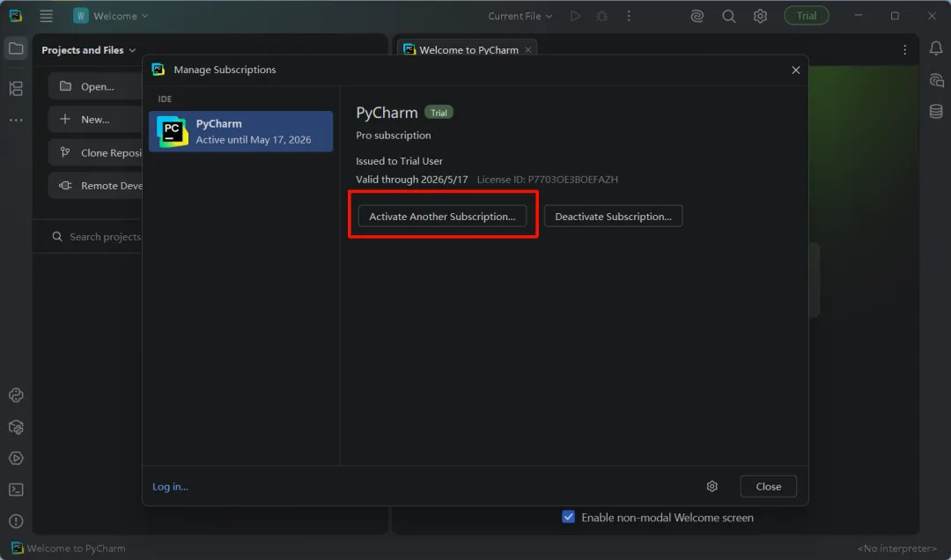
Task: Click the Log in... link
Action: coord(171,487)
